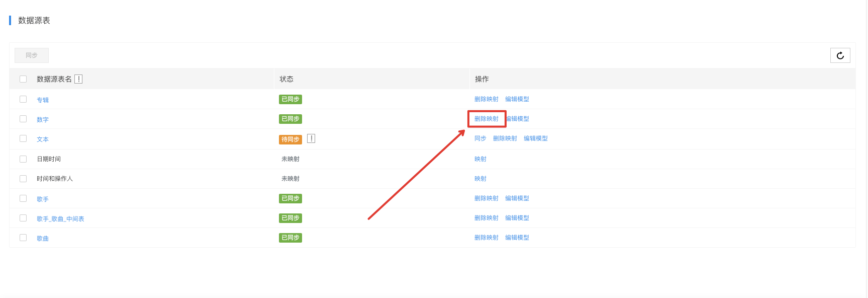Click 映射 for the 日期时间 row
Viewport: 868px width, 298px height.
coord(480,159)
